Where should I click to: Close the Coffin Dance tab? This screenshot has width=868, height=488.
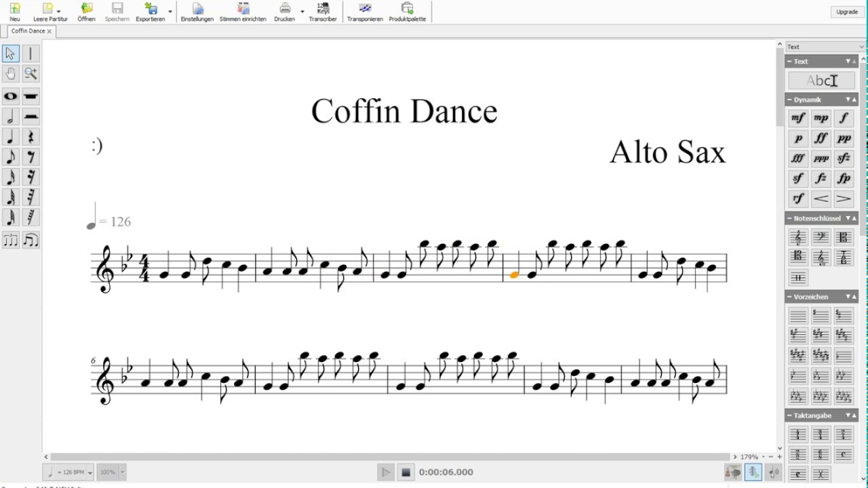coord(50,31)
